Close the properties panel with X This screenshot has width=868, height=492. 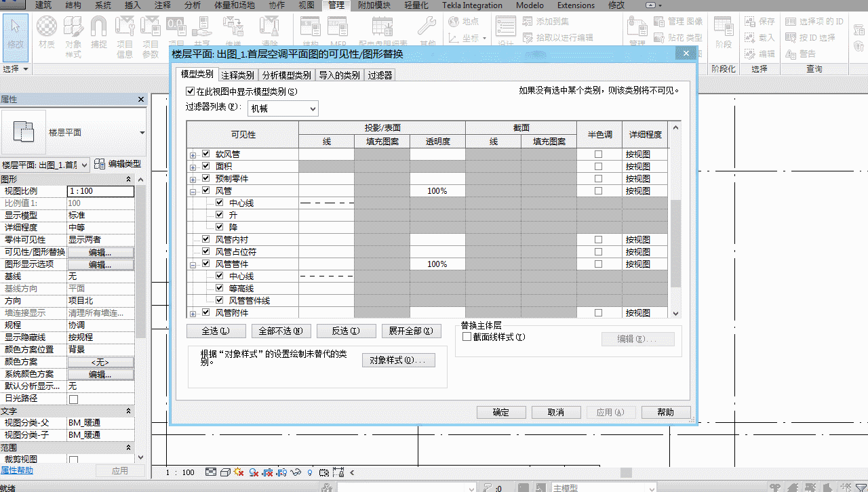(141, 100)
